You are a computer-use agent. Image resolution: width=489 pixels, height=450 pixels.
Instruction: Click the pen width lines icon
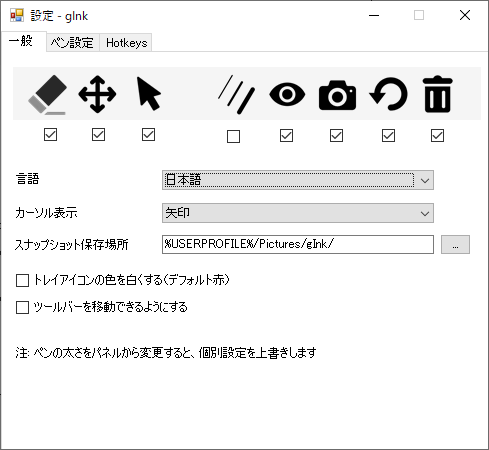[236, 95]
